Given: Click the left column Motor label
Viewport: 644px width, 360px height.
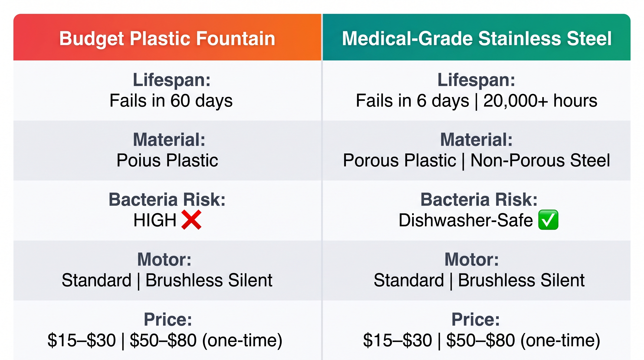Looking at the screenshot, I should coord(165,259).
